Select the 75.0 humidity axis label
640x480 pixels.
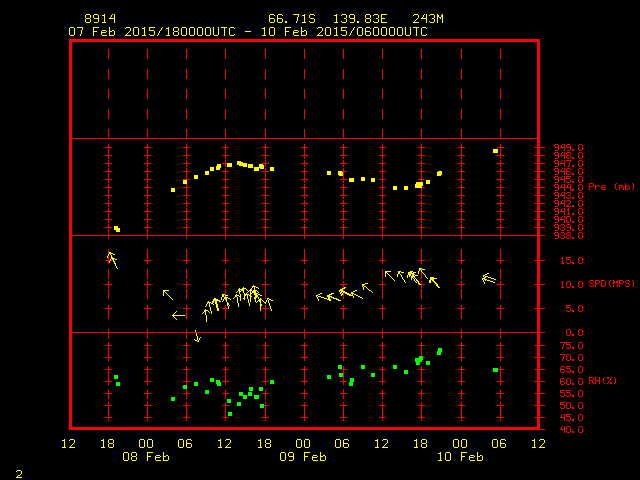(571, 346)
